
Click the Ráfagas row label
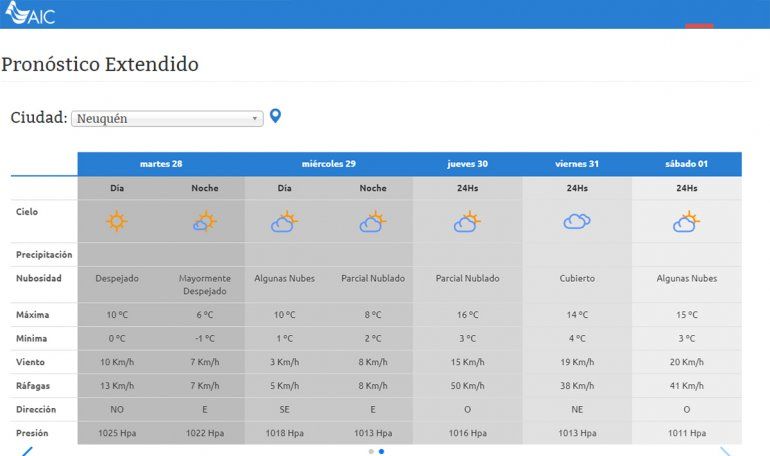tap(32, 385)
